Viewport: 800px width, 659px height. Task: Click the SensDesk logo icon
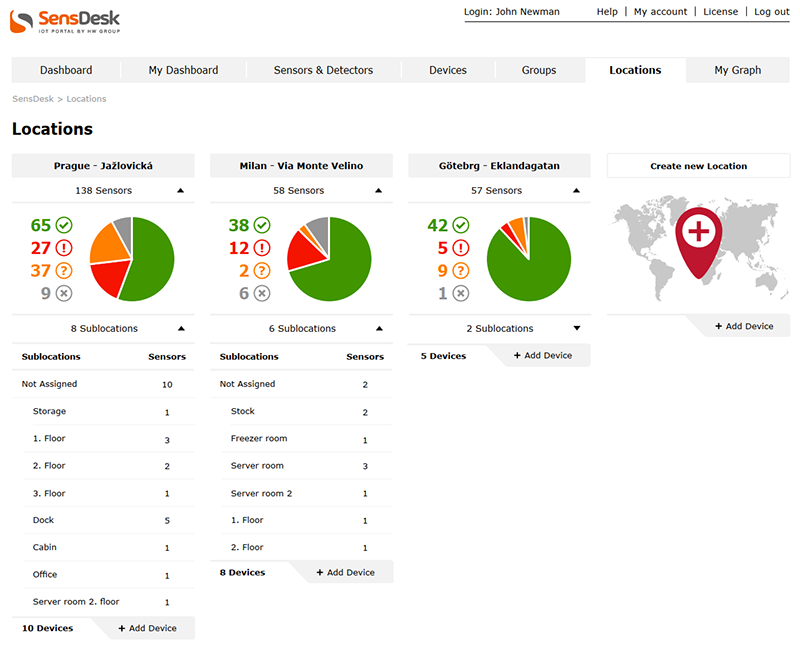pos(22,19)
